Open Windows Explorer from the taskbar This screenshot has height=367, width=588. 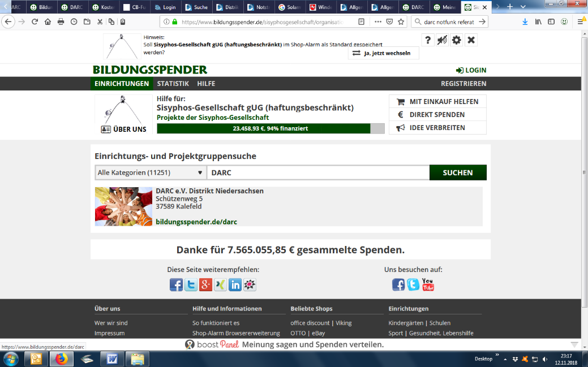[x=137, y=359]
